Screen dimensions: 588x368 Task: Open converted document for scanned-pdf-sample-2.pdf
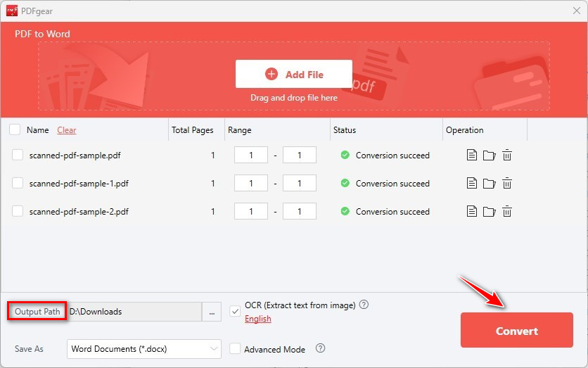(x=472, y=211)
